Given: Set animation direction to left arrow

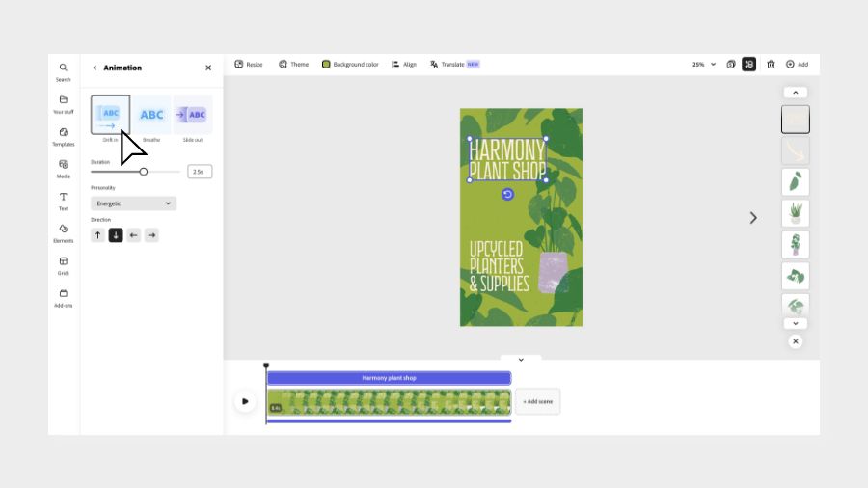Looking at the screenshot, I should [x=133, y=235].
